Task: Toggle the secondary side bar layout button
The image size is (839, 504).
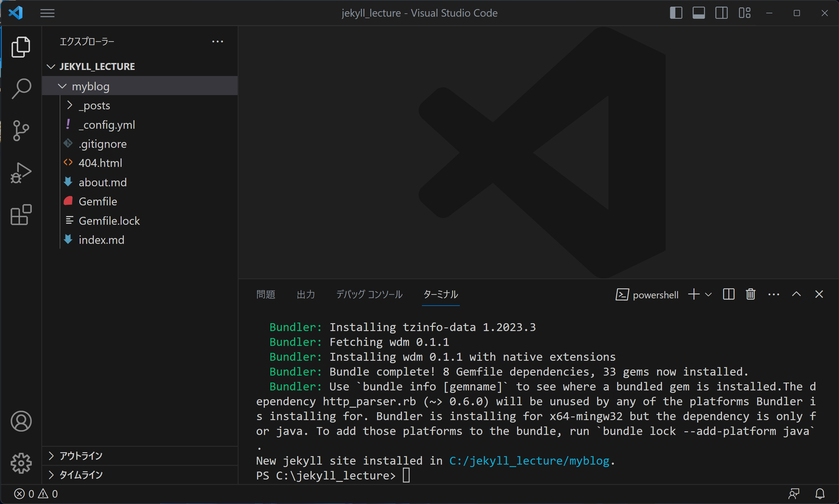Action: (721, 13)
